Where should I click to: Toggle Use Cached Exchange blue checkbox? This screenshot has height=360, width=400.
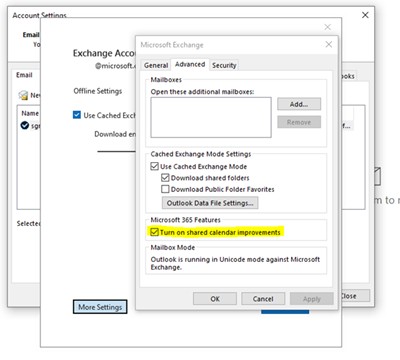click(x=77, y=115)
